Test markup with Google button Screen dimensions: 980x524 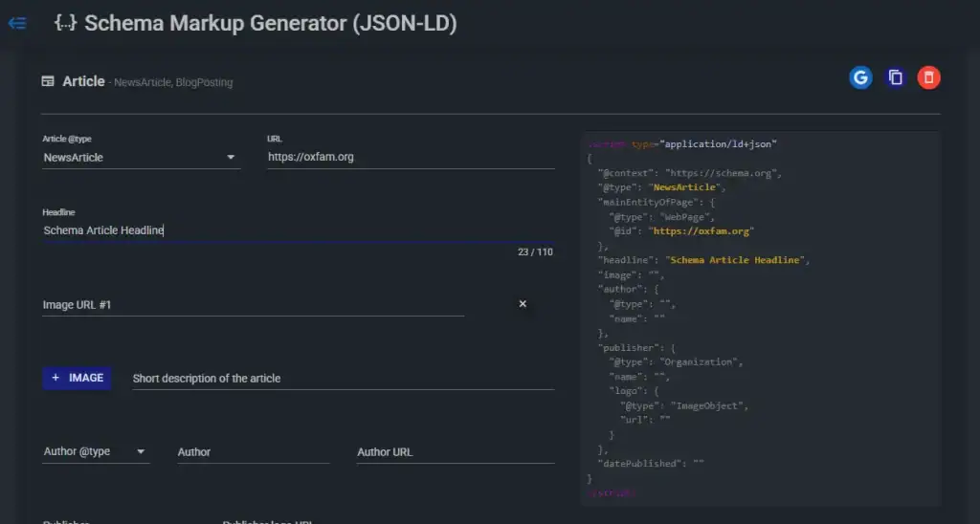coord(860,77)
